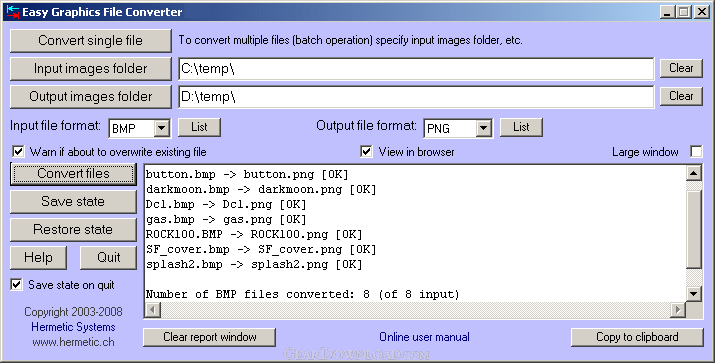Toggle Warn if about to overwrite existing file
The height and width of the screenshot is (363, 715).
tap(18, 151)
